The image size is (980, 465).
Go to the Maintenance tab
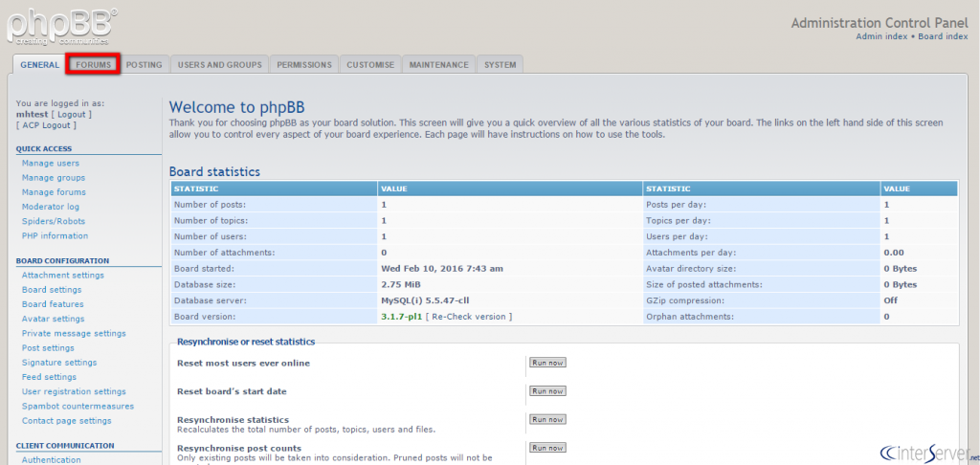point(439,64)
